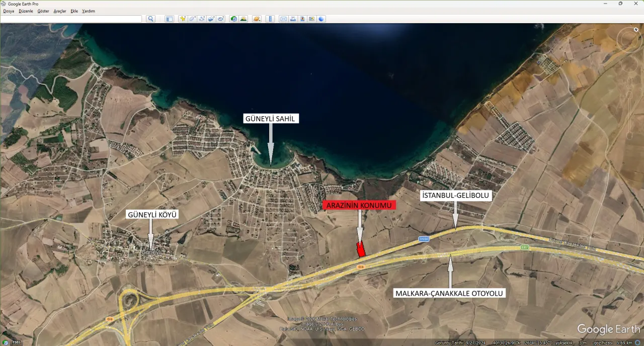Click the göz hizası altitude readout
This screenshot has height=346, width=644.
(x=614, y=342)
